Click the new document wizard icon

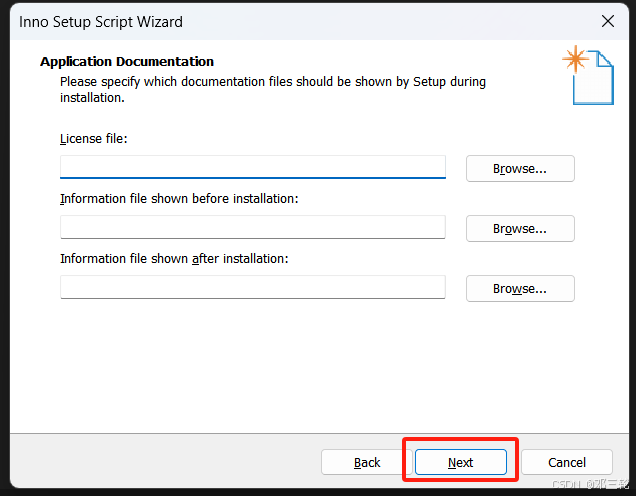tap(589, 75)
